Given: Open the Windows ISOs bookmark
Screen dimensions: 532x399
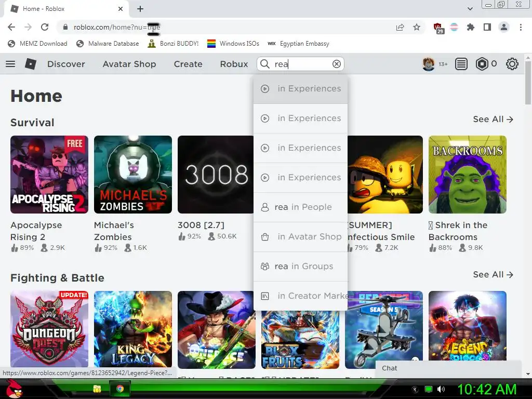Looking at the screenshot, I should tap(233, 44).
